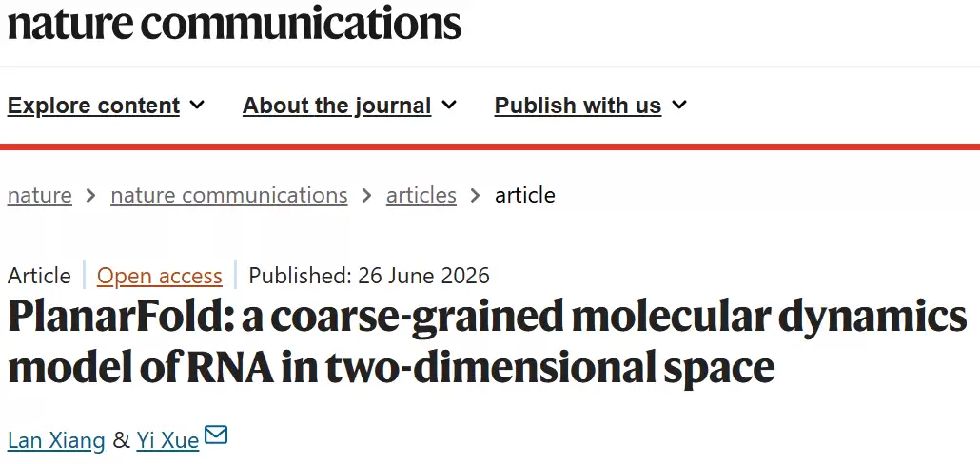Screen dimensions: 980x464
Task: Open the articles breadcrumb link
Action: (x=421, y=196)
